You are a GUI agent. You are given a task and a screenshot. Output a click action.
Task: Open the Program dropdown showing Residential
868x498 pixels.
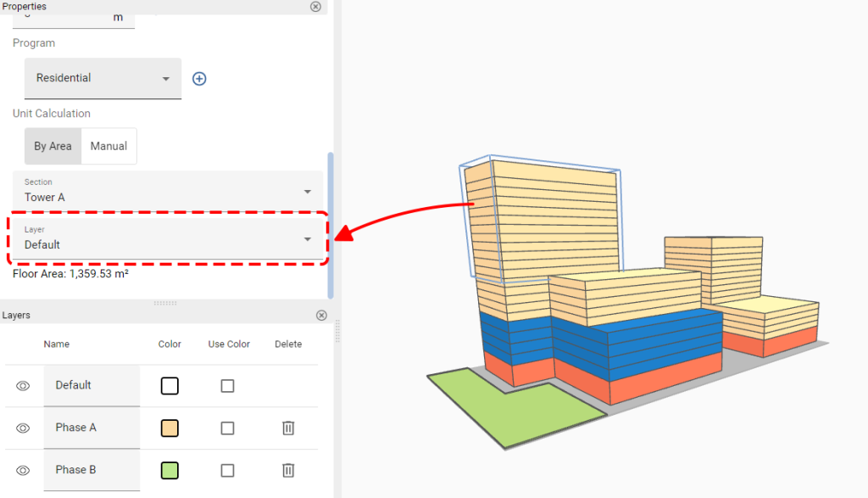tap(102, 78)
